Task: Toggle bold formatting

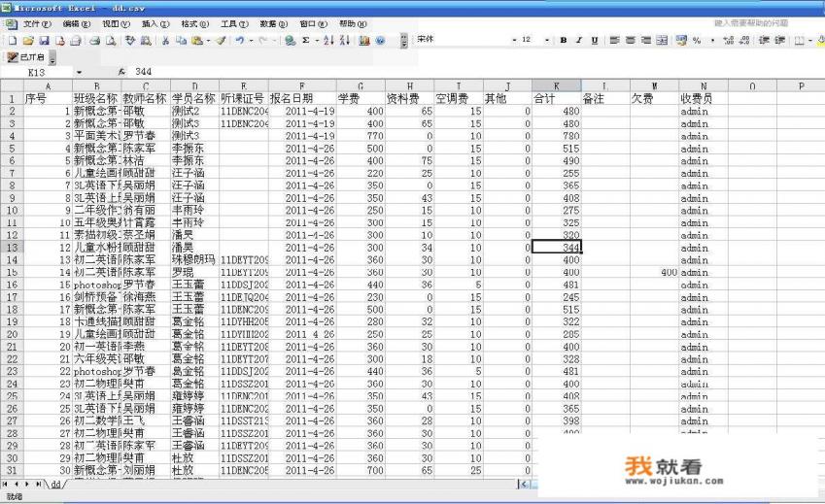Action: [563, 40]
